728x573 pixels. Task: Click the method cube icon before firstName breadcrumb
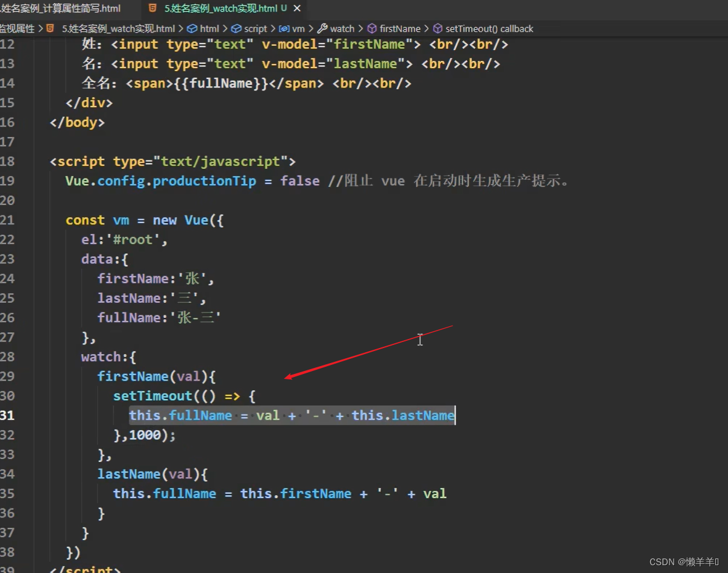pyautogui.click(x=372, y=28)
